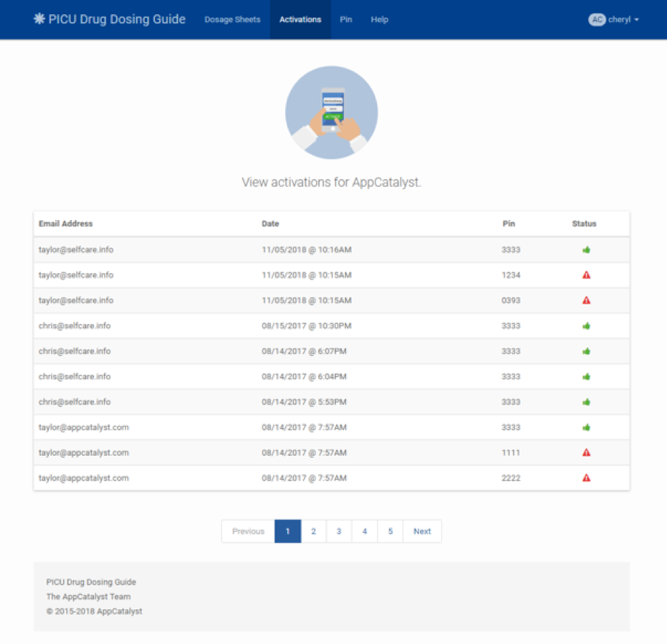The image size is (667, 644).
Task: Click thumbs-up icon in 08/14/2017 5:53PM row
Action: click(586, 402)
